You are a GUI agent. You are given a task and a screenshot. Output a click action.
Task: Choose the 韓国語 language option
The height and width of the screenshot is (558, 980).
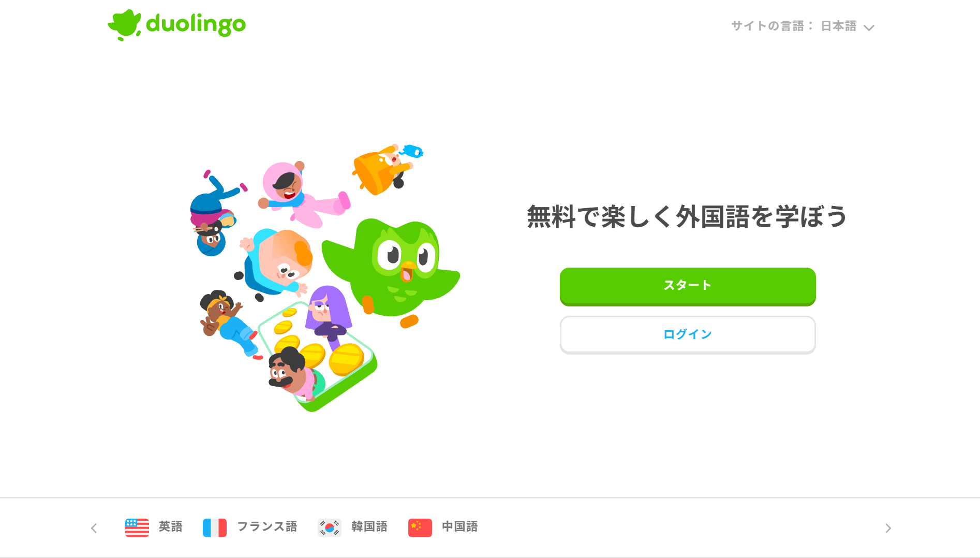click(369, 527)
